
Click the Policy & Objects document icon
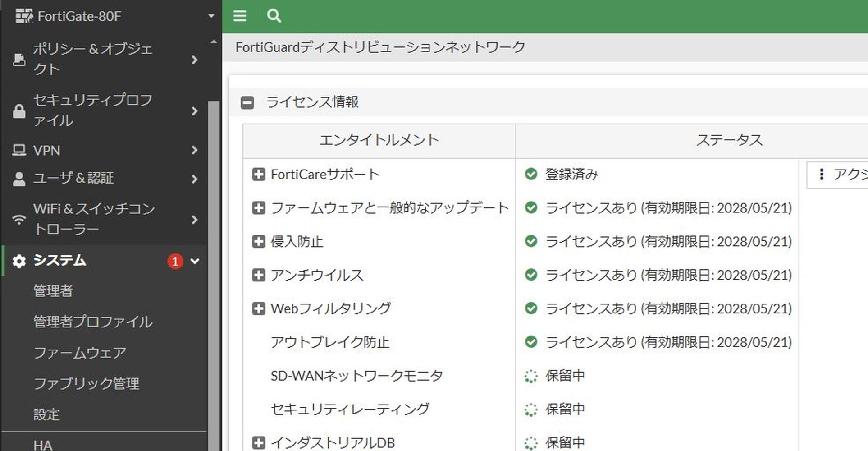[19, 60]
